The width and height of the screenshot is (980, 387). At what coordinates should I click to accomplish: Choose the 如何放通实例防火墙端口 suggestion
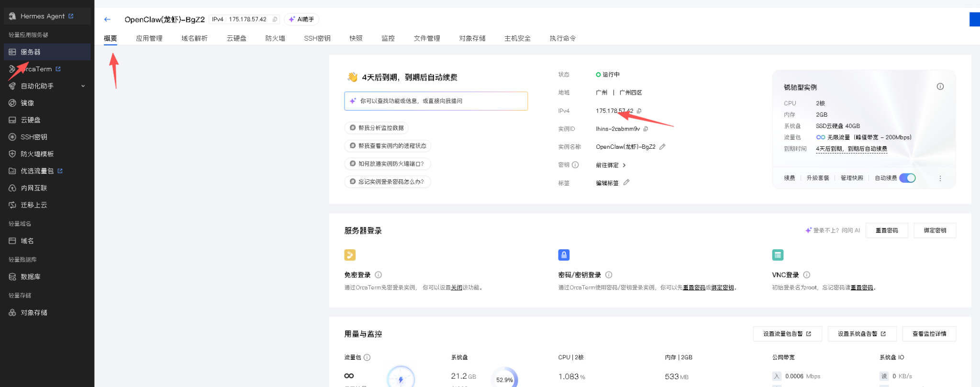(x=388, y=164)
